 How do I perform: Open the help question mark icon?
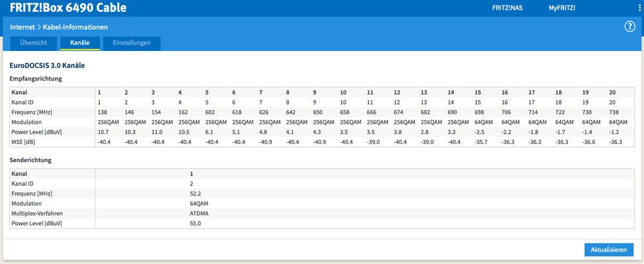click(630, 27)
